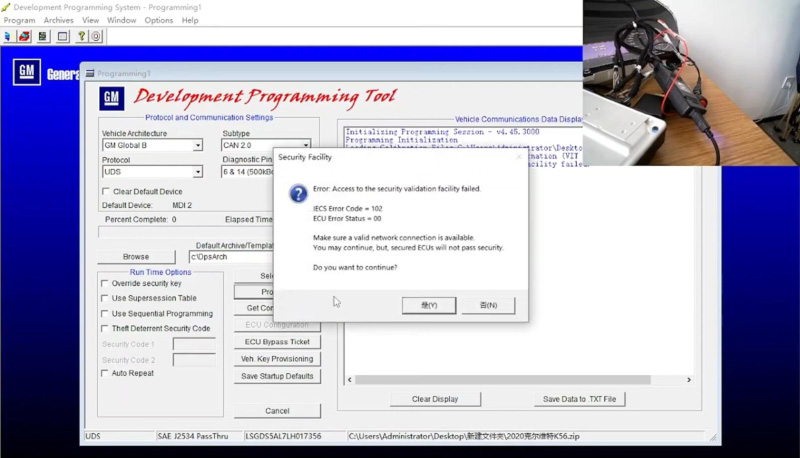The image size is (800, 458).
Task: Click the horizontal scrollbar thumb in data display
Action: point(503,380)
